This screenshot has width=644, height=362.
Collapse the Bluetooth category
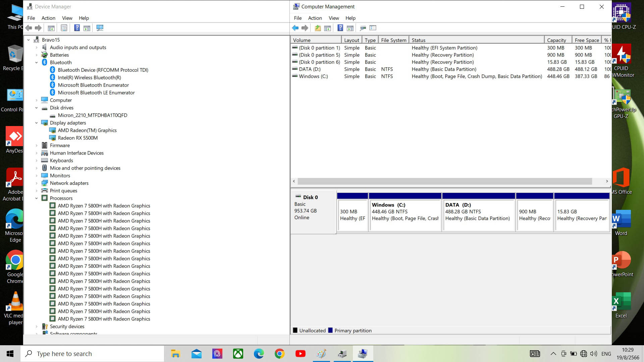[37, 62]
